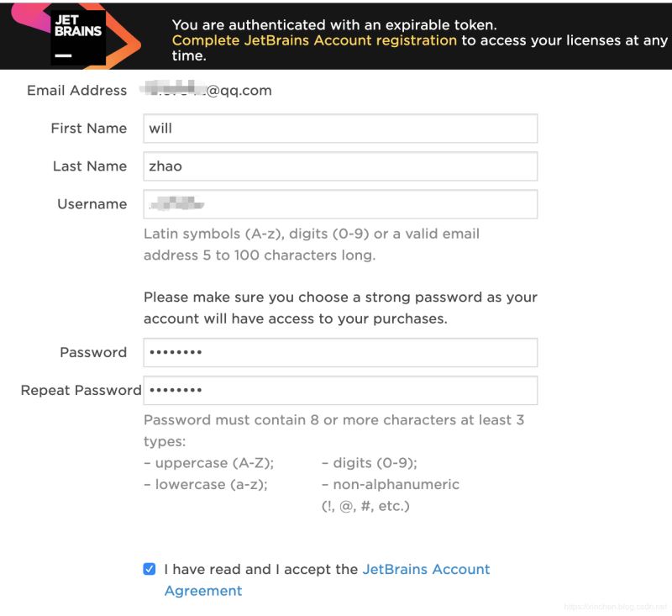Click the Latin symbols username hint text

point(312,244)
